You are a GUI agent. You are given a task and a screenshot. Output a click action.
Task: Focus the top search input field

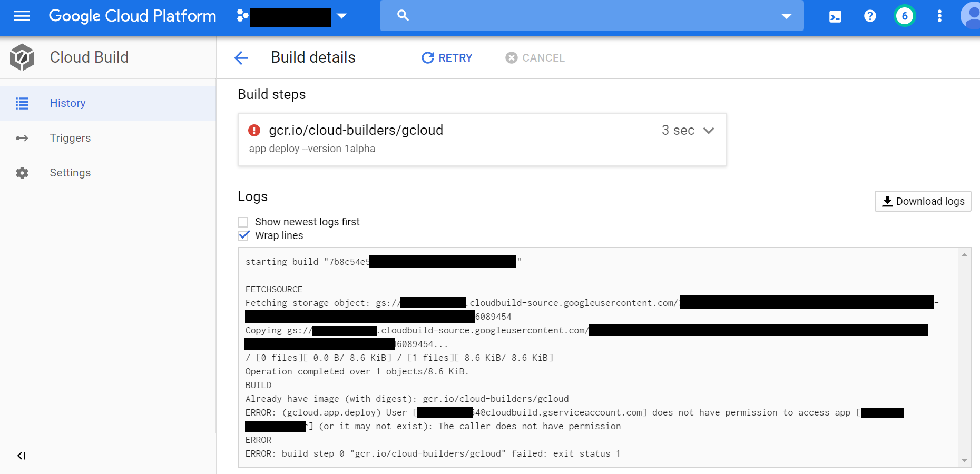coord(592,15)
